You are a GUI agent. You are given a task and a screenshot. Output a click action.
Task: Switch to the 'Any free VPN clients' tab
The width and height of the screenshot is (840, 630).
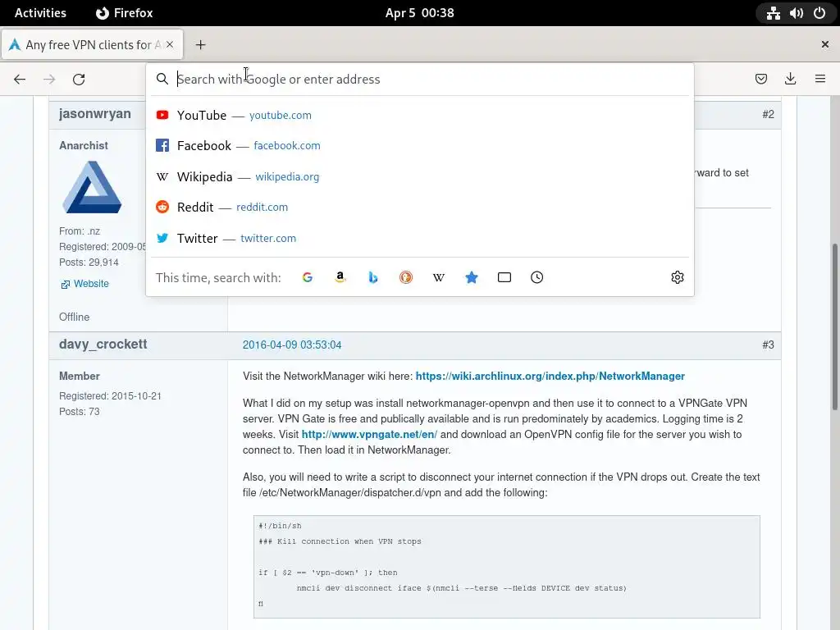(x=93, y=45)
